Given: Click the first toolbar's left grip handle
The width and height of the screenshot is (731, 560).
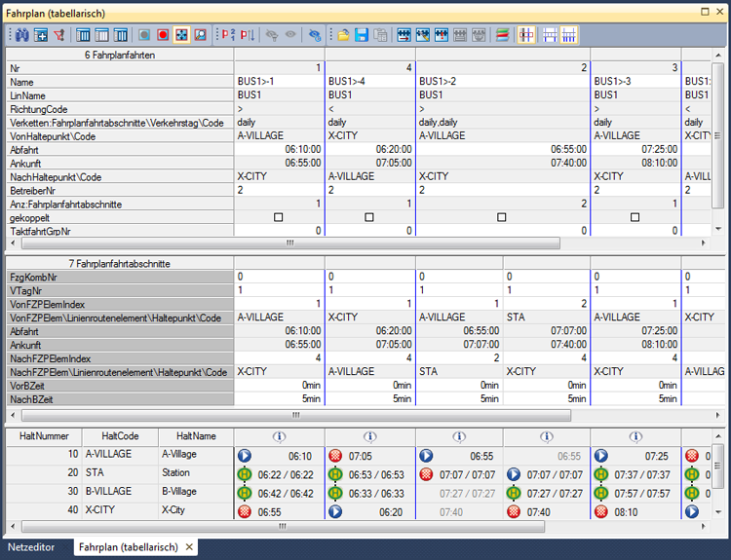Looking at the screenshot, I should point(9,34).
